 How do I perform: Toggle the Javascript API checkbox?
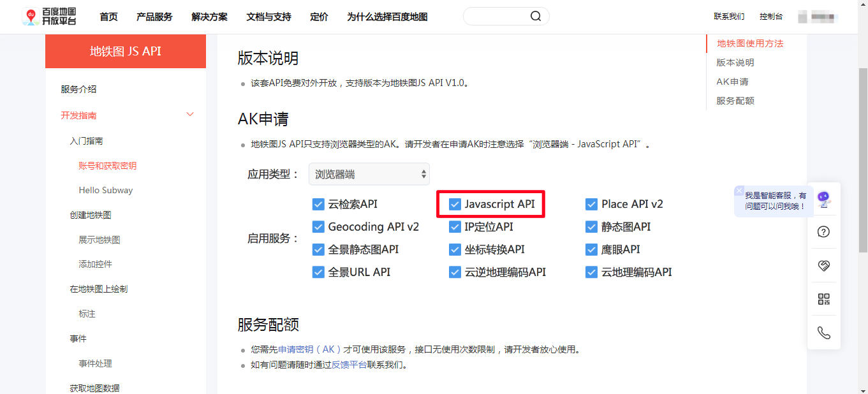[x=455, y=204]
